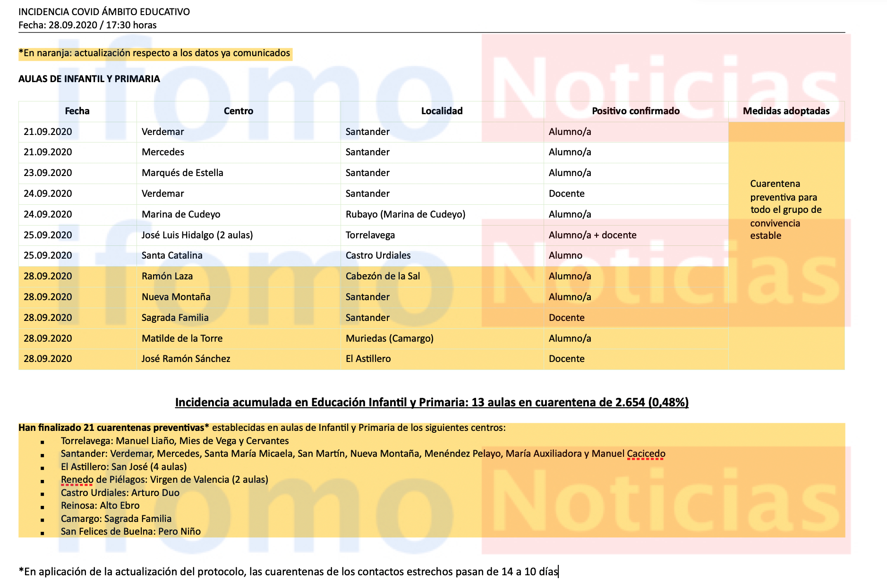Image resolution: width=887 pixels, height=588 pixels.
Task: Click the 'Centro' column header
Action: click(x=238, y=111)
